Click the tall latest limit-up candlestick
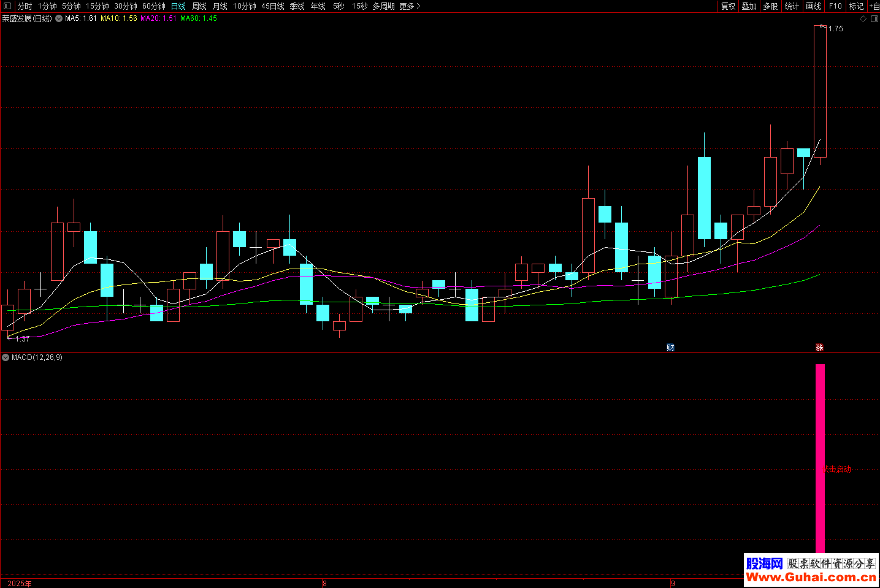This screenshot has width=880, height=588. 820,91
